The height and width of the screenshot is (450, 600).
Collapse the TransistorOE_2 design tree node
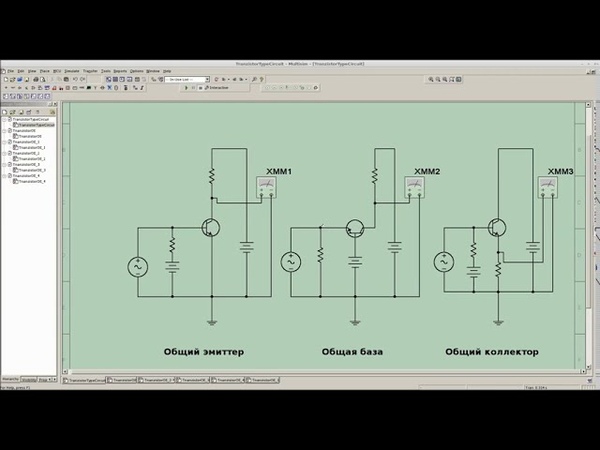pyautogui.click(x=5, y=154)
